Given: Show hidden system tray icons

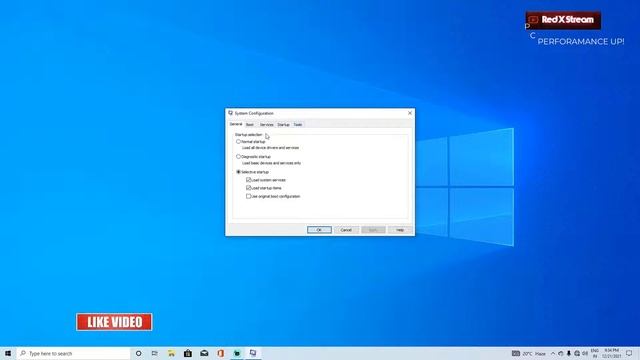Looking at the screenshot, I should click(553, 353).
